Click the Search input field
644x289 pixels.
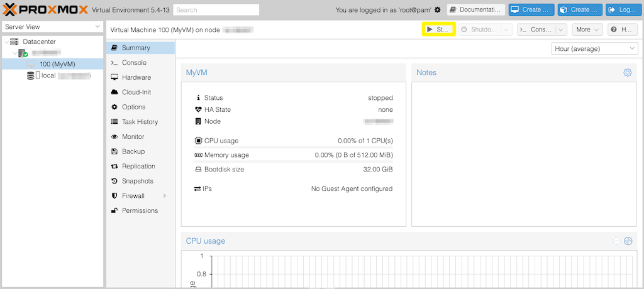coord(216,10)
